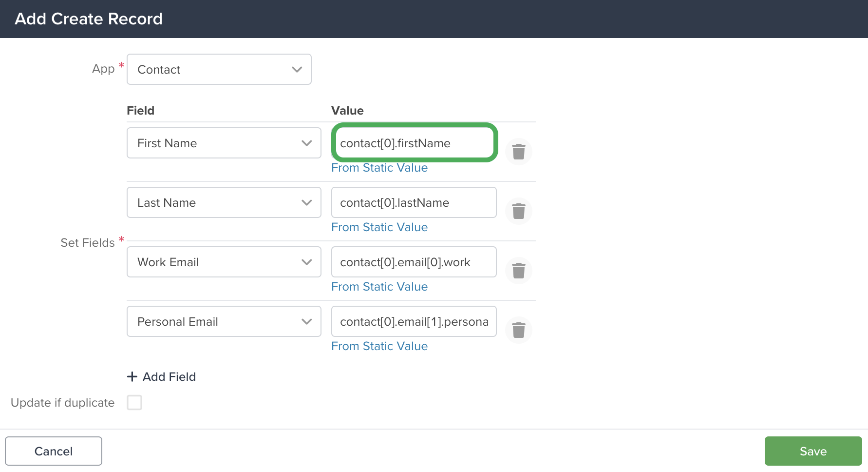Delete the Work Email field row
The image size is (868, 472).
(519, 271)
